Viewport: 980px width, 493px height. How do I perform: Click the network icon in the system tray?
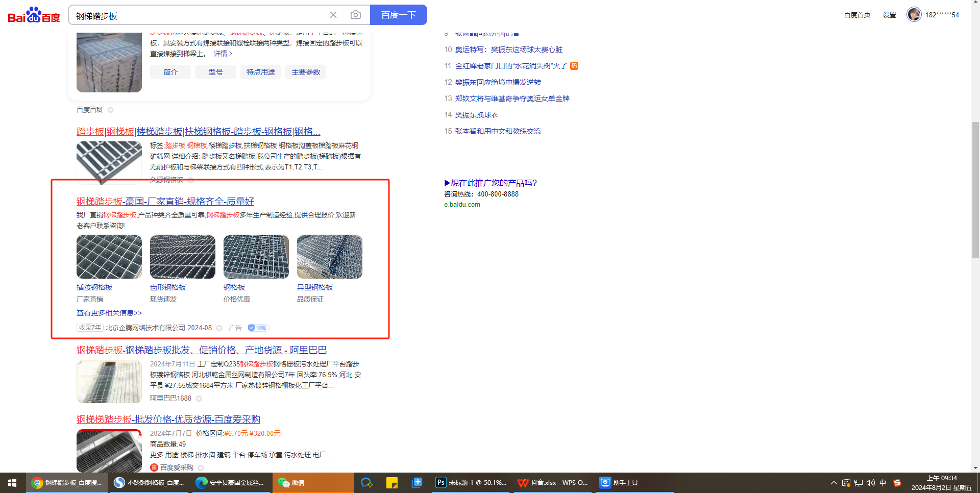[x=858, y=483]
